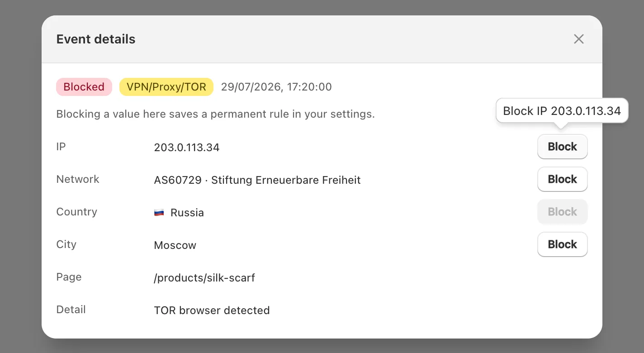644x353 pixels.
Task: Block the AS60729 network
Action: pyautogui.click(x=562, y=179)
